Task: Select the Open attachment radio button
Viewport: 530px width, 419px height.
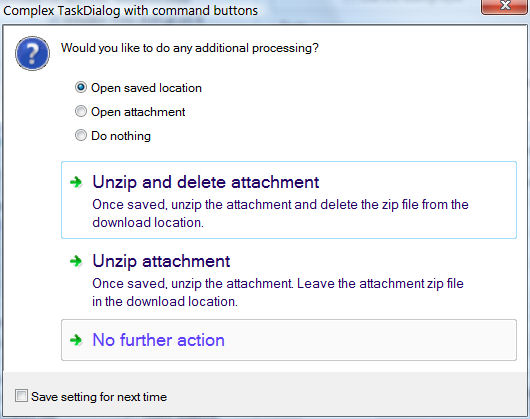Action: point(81,111)
